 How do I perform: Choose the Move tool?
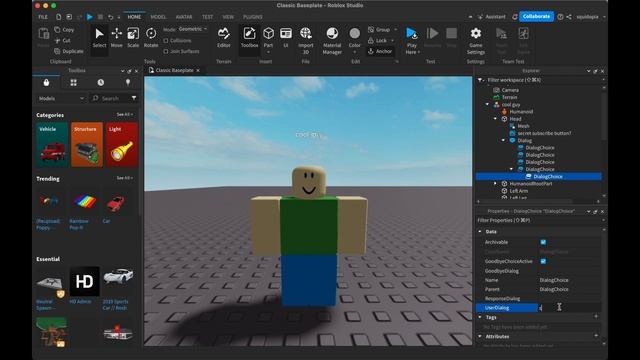(116, 38)
